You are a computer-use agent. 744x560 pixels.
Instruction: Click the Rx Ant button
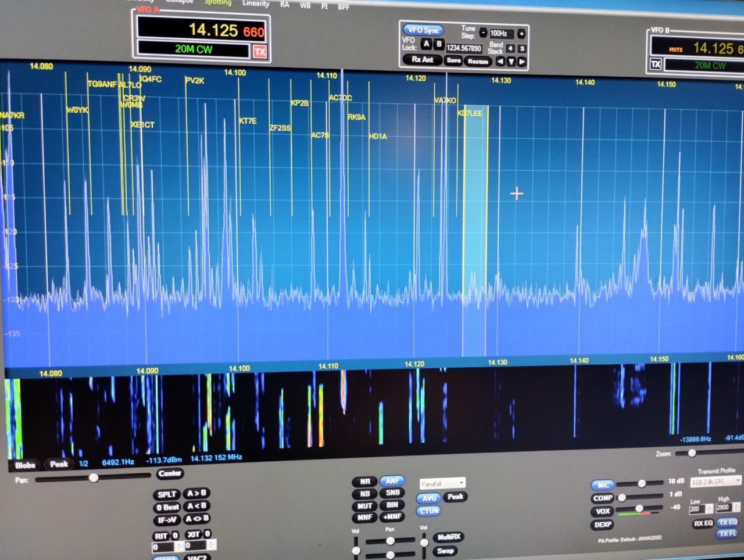click(x=423, y=60)
